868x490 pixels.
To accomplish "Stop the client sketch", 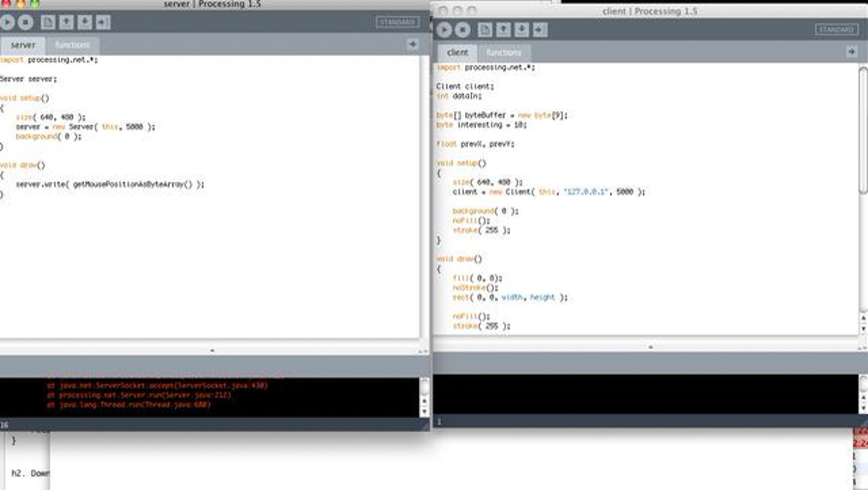I will coord(463,30).
